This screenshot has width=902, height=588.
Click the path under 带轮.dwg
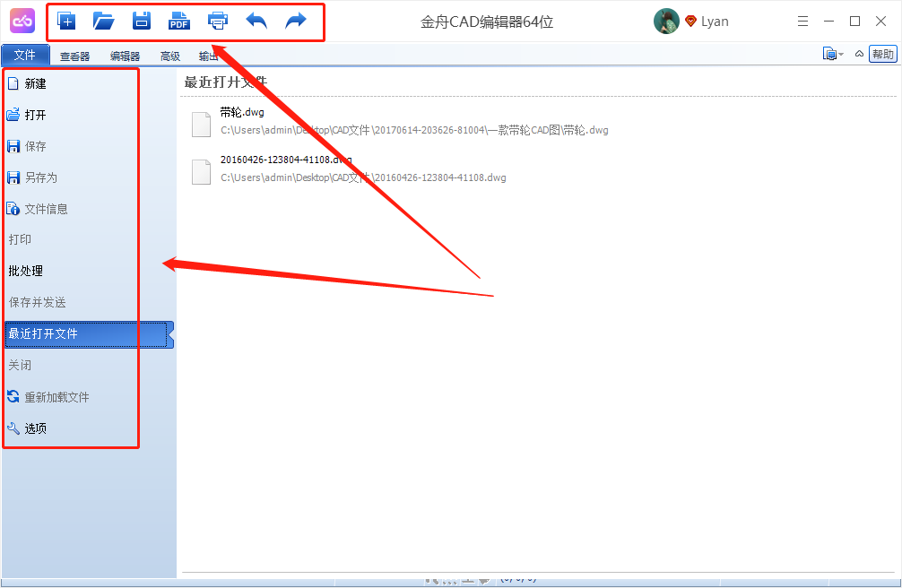[x=414, y=131]
